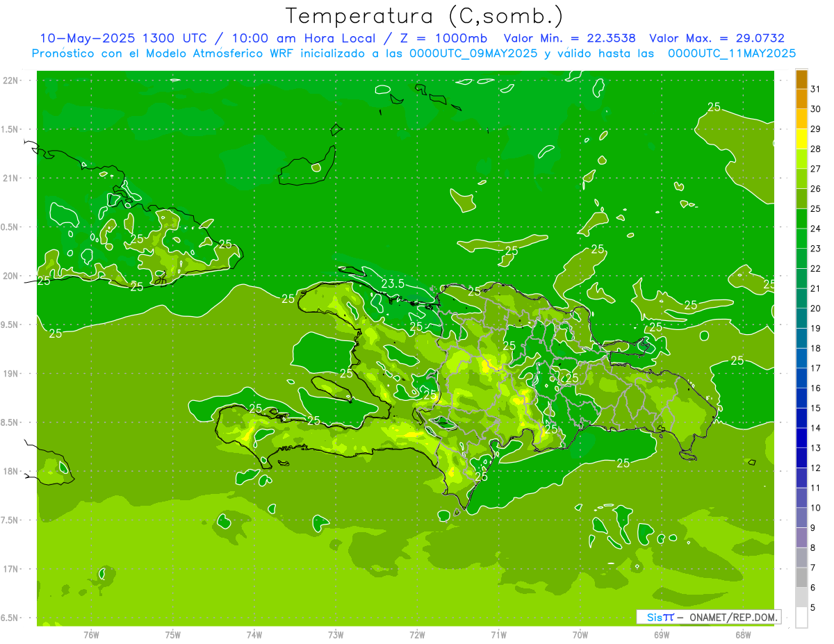834x644 pixels.
Task: Click the '0.5N' latitude axis label
Action: 10,227
